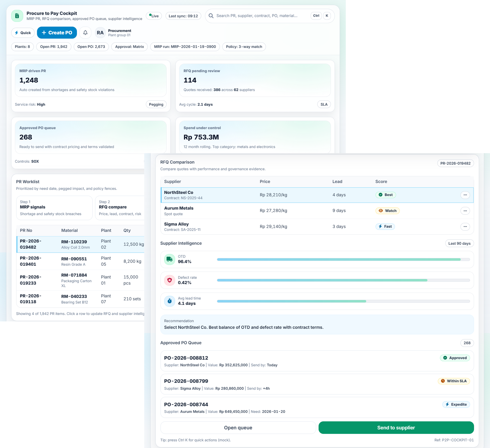Image resolution: width=490 pixels, height=448 pixels.
Task: Click the Procure to Pay Cockpit logo icon
Action: [x=17, y=16]
